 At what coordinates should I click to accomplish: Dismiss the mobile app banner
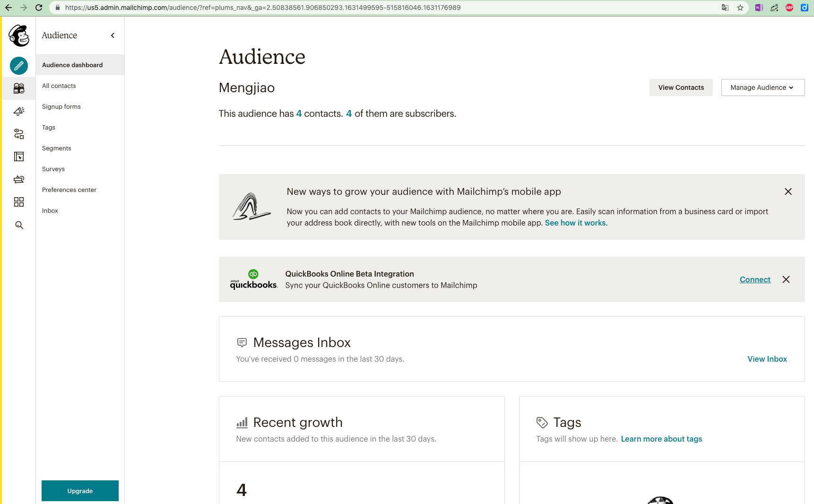click(788, 191)
